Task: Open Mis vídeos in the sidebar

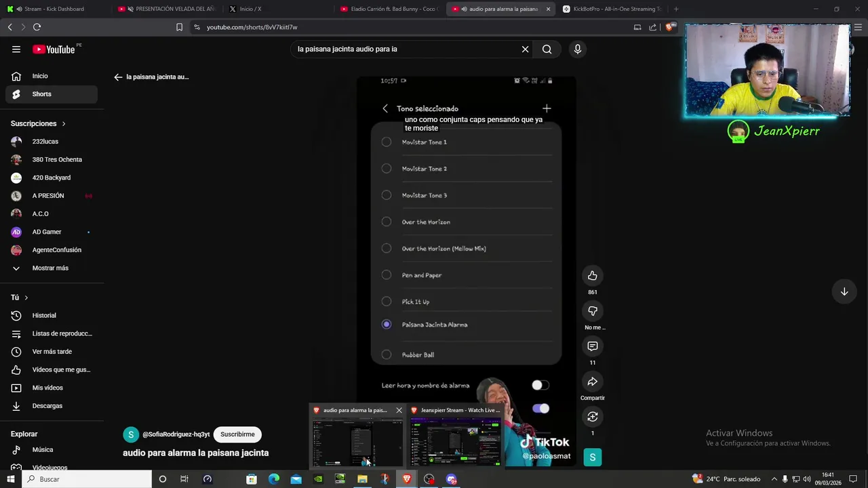Action: [52, 388]
